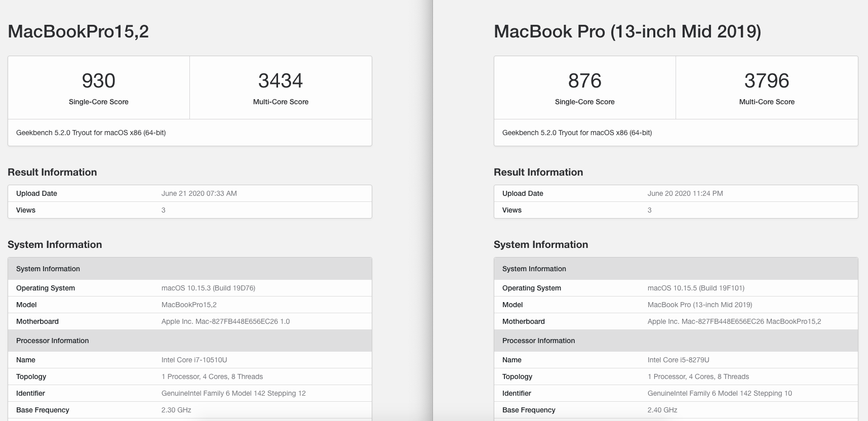Select the 876 single-core score
This screenshot has width=868, height=421.
coord(585,80)
